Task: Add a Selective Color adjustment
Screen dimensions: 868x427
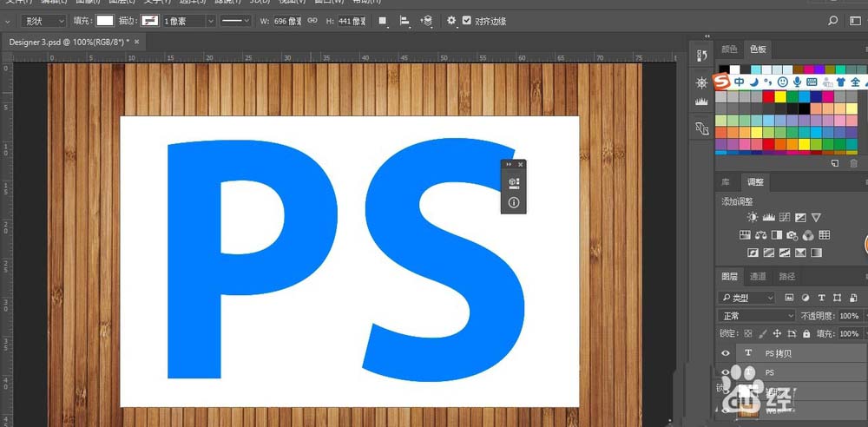Action: pos(800,253)
